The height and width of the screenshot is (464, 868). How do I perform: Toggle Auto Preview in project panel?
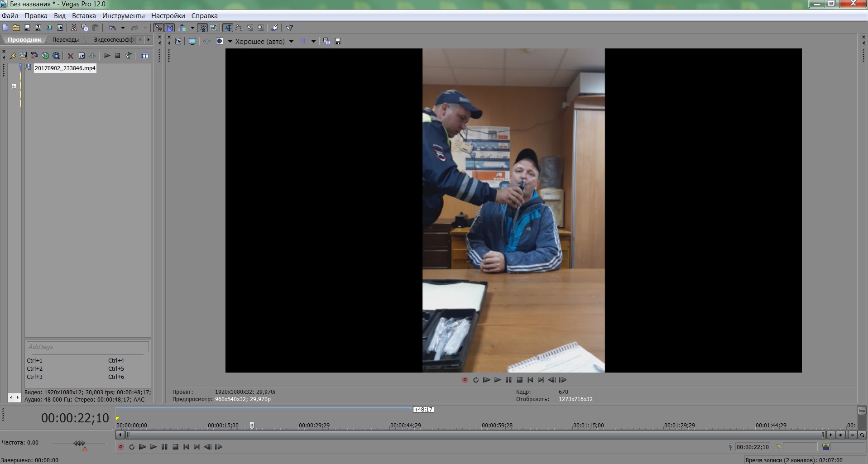click(x=129, y=56)
